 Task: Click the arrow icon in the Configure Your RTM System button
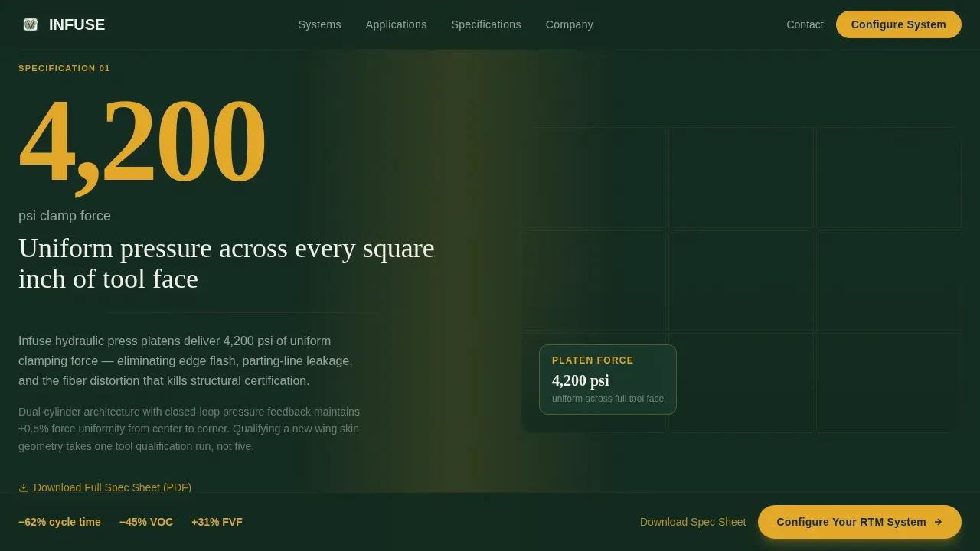tap(938, 522)
